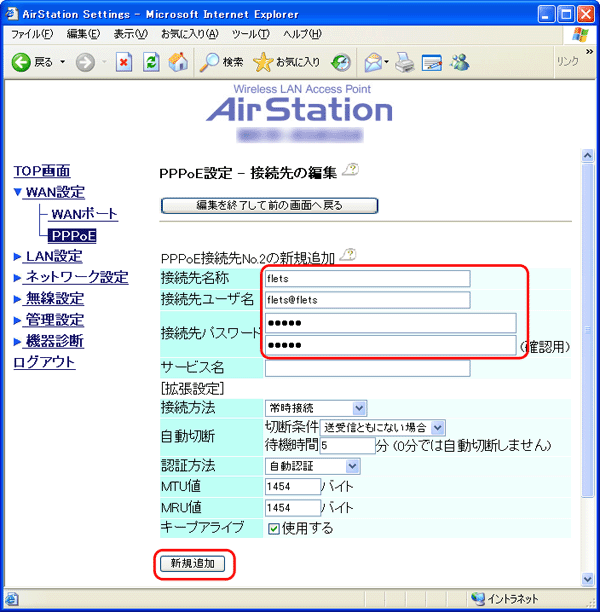Open the Mail button dropdown arrow
Viewport: 600px width, 612px height.
[386, 62]
